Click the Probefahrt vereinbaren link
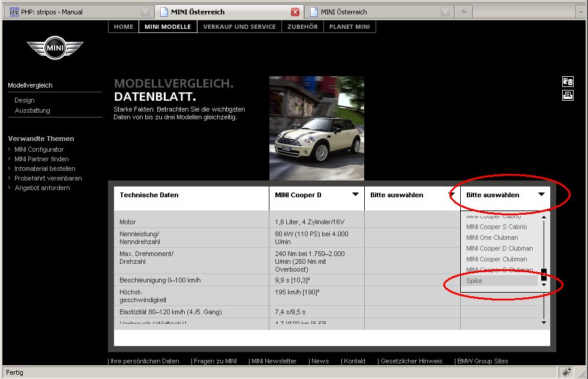 [48, 178]
